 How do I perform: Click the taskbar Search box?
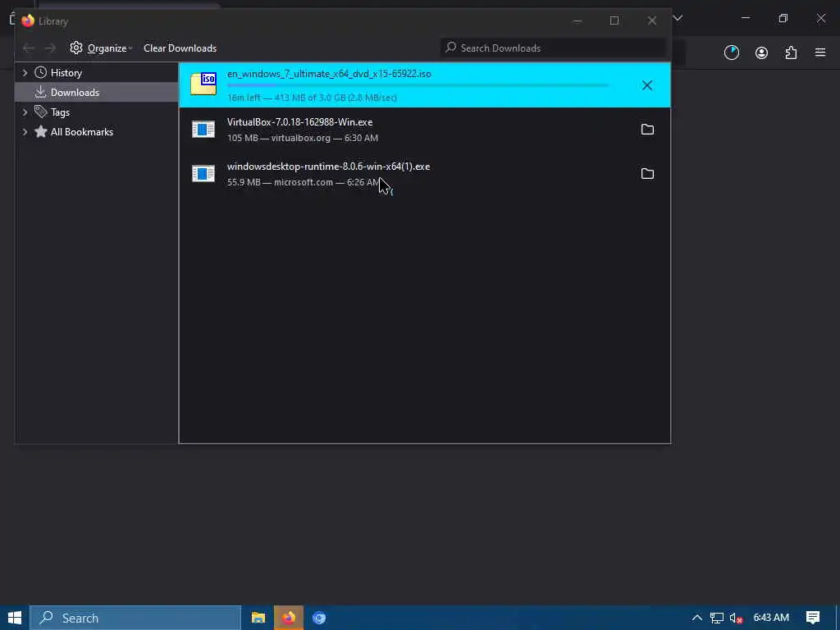[135, 618]
